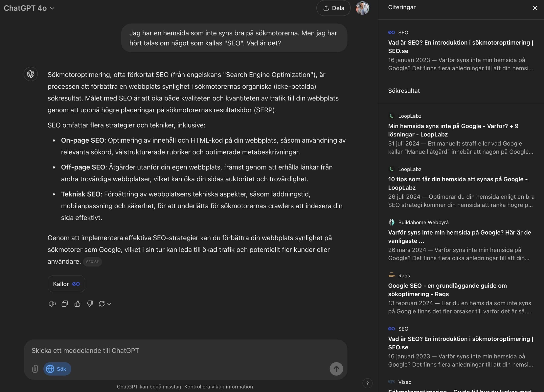544x392 pixels.
Task: Click the 'ChatGPT kan begå misstag' disclaimer
Action: pos(186,387)
